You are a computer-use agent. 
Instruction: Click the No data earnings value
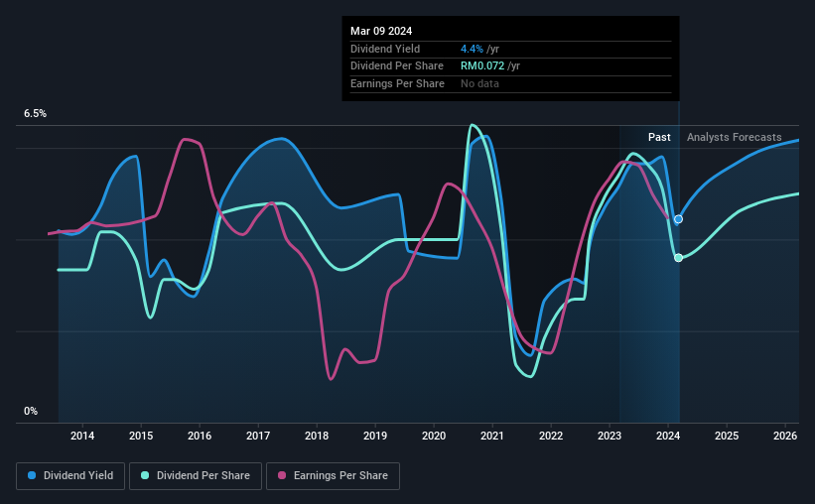(479, 83)
